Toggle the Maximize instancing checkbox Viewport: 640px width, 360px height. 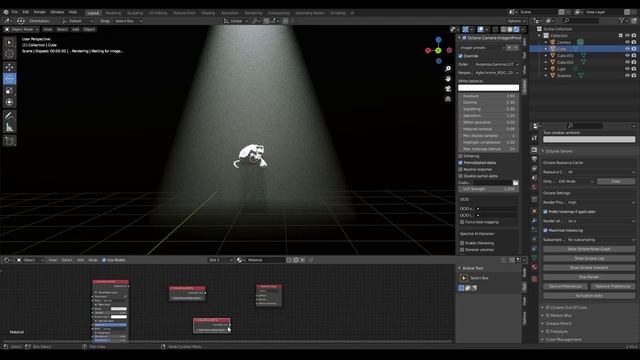(545, 230)
